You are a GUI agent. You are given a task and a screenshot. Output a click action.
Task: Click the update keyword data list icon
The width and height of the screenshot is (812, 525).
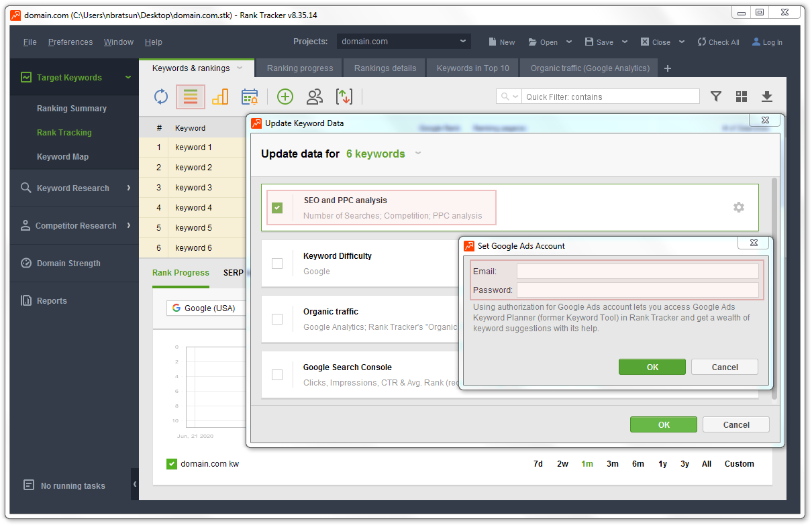(x=191, y=97)
